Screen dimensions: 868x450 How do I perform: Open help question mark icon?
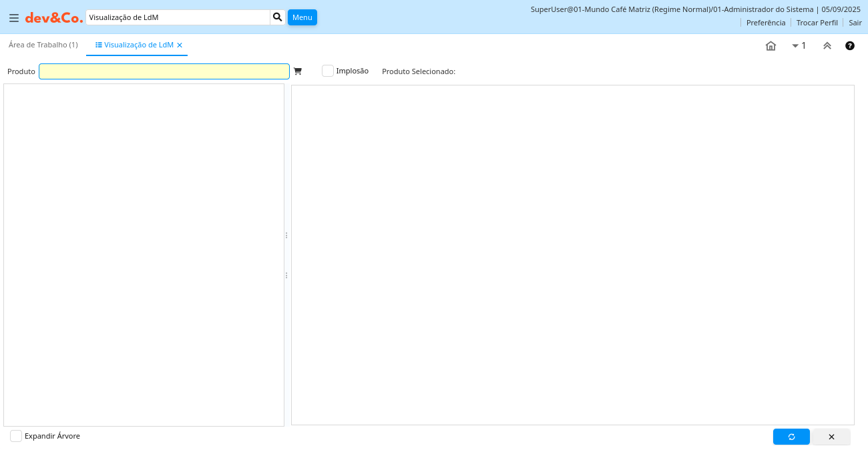pyautogui.click(x=850, y=46)
